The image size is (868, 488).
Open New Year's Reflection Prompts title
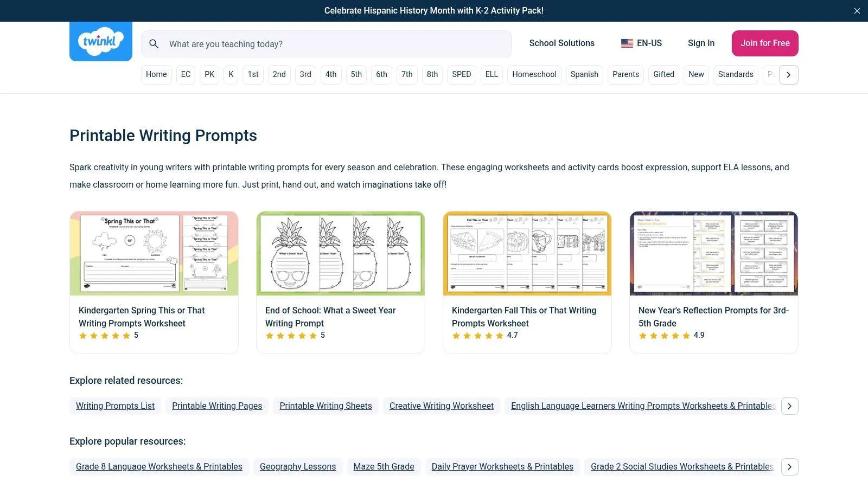click(713, 317)
